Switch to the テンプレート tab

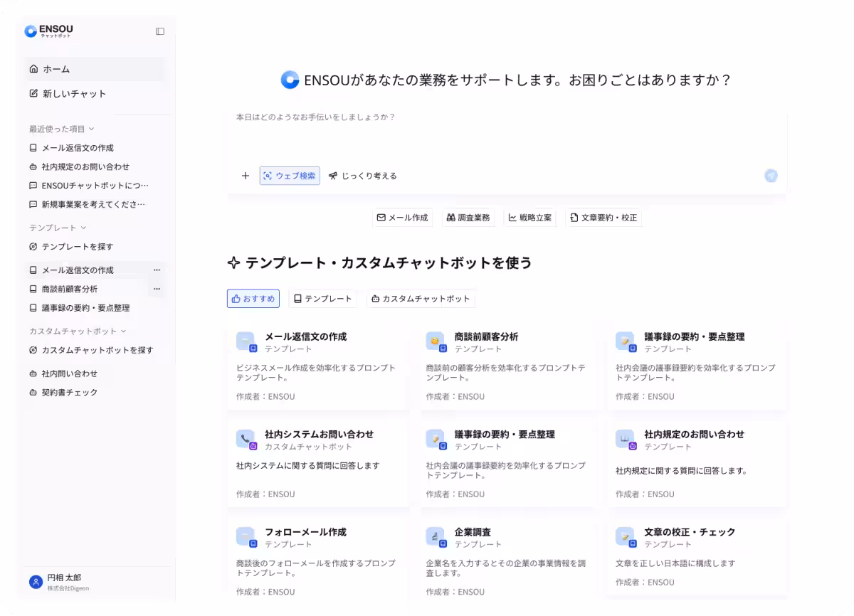tap(323, 299)
